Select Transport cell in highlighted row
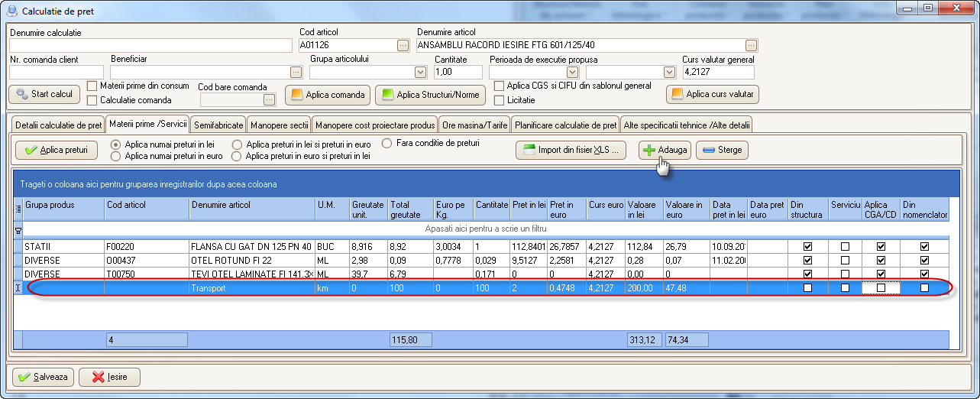This screenshot has width=980, height=399. click(x=252, y=288)
